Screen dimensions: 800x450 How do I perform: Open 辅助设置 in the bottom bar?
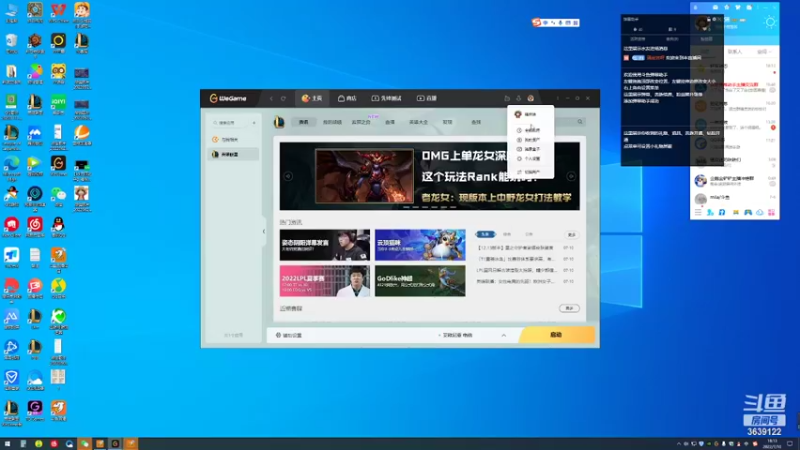[x=289, y=335]
